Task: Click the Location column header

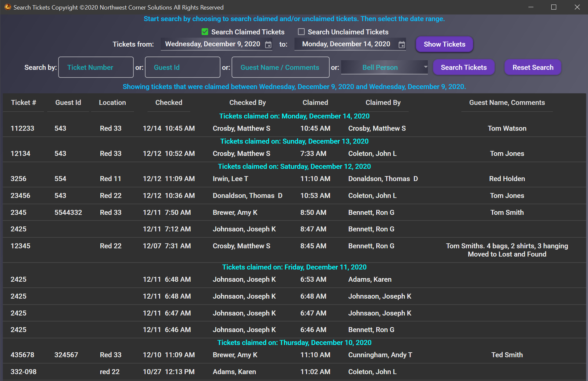Action: [112, 103]
